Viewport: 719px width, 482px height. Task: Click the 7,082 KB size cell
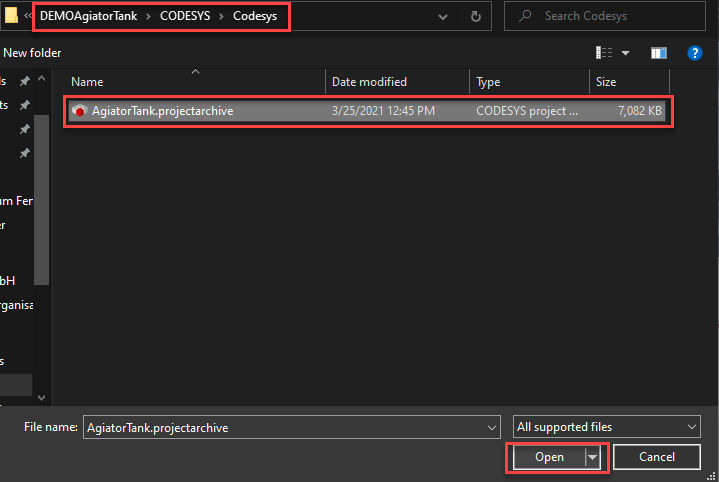coord(640,111)
